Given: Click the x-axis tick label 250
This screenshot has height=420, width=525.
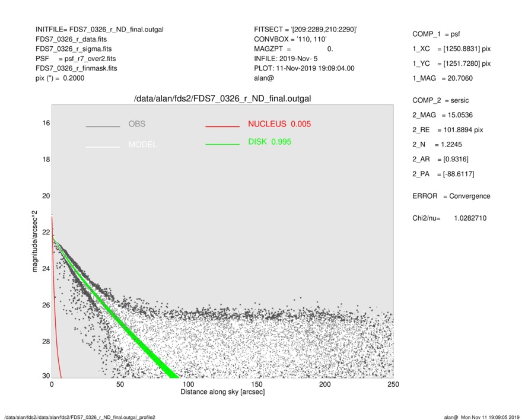Looking at the screenshot, I should coord(393,384).
